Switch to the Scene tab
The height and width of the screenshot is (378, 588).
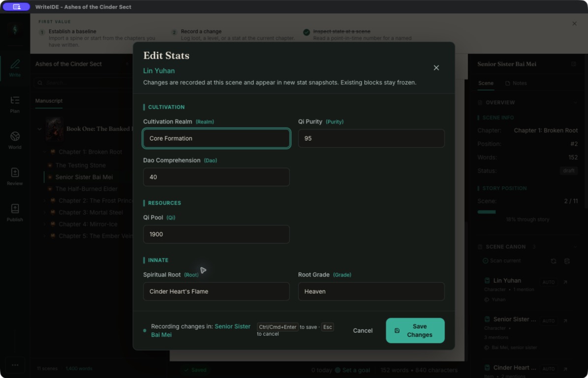click(486, 83)
